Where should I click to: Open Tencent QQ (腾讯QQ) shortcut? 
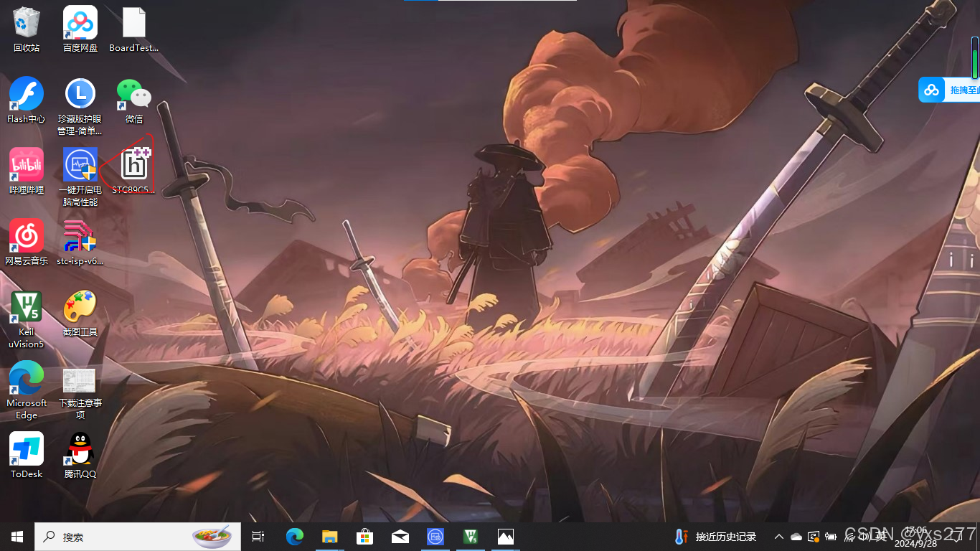click(x=80, y=456)
